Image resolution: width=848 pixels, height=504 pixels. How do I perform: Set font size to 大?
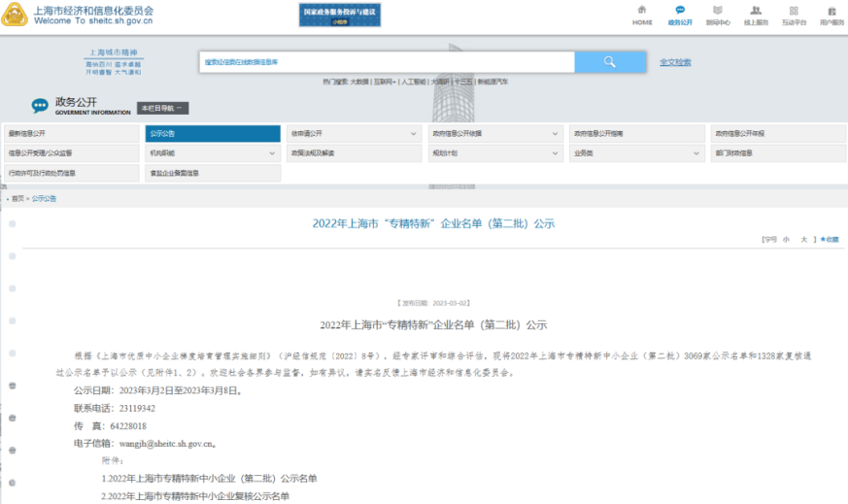(803, 238)
